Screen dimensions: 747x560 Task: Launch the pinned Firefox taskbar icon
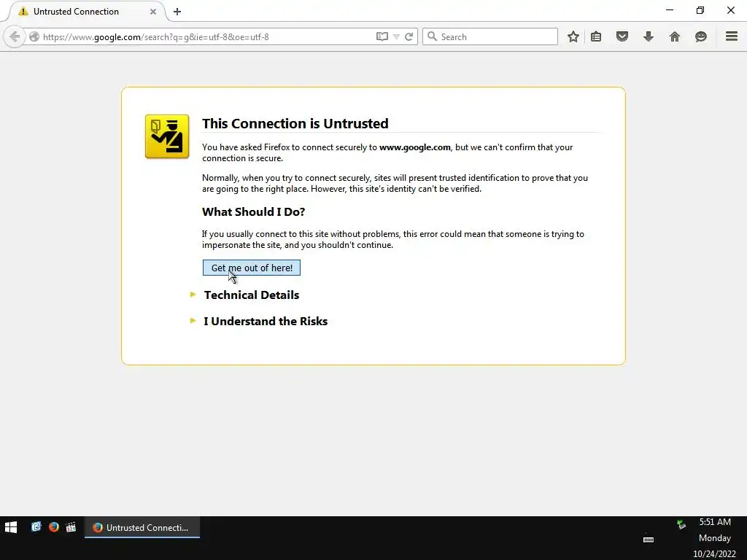coord(54,526)
